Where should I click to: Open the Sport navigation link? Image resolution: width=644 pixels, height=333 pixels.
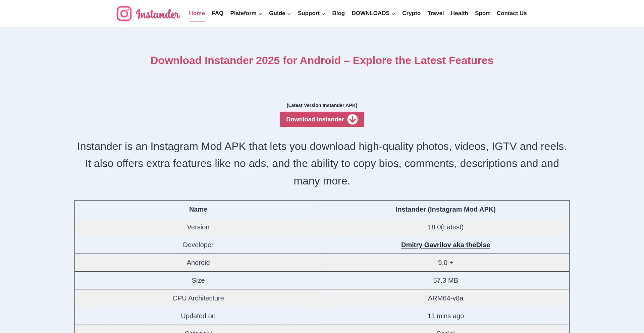482,13
